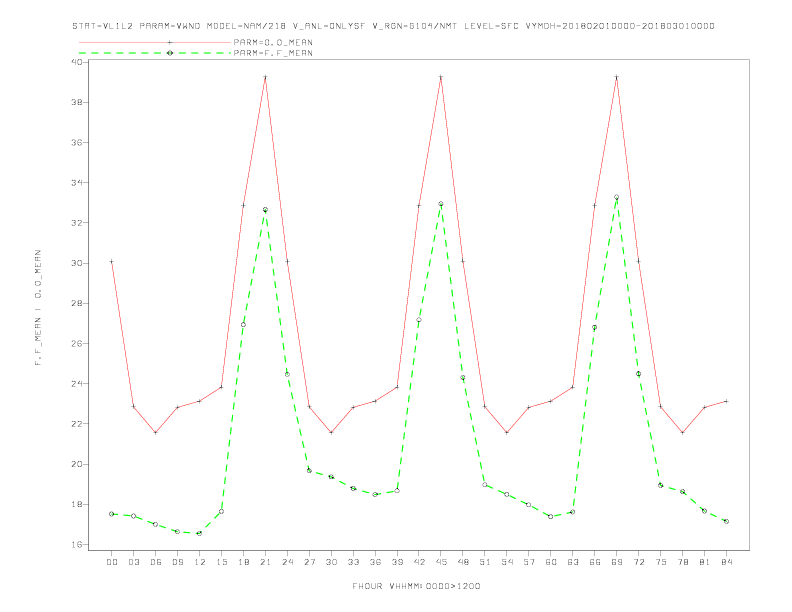Click x-axis tick label 69
792x612 pixels.
[617, 562]
